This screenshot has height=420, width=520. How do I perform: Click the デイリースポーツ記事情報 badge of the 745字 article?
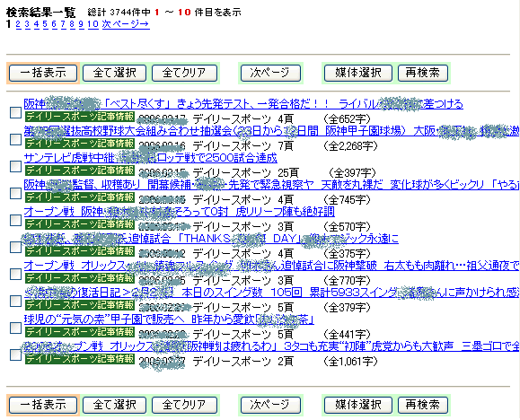80,197
